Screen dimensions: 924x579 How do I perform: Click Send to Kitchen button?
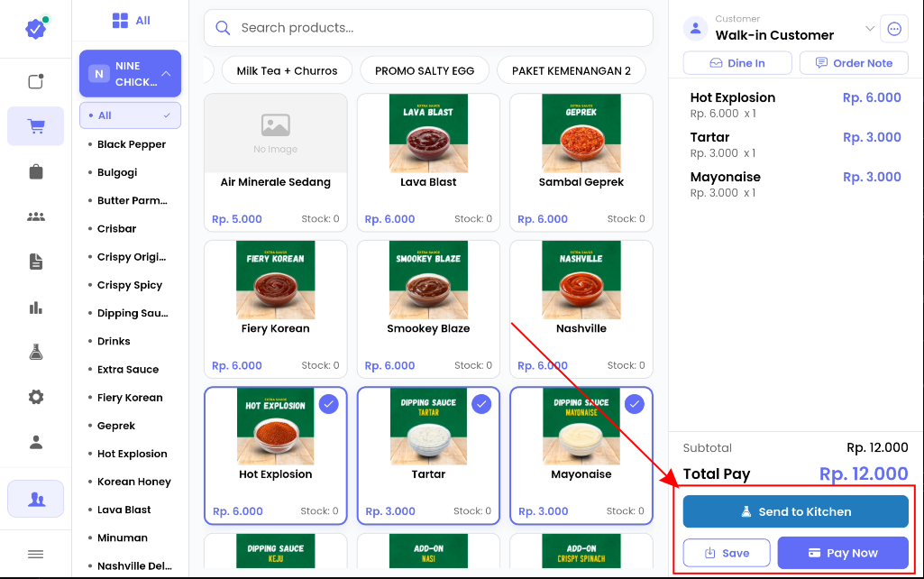pos(795,511)
